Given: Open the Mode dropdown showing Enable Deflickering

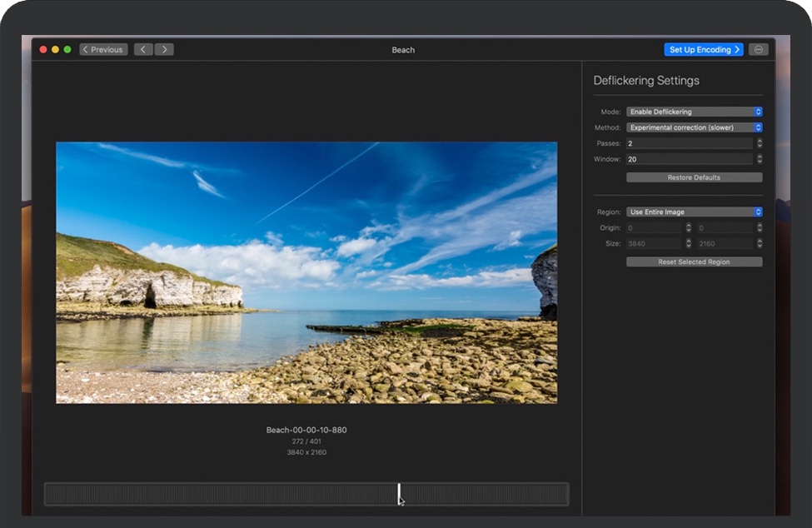Looking at the screenshot, I should pos(694,112).
